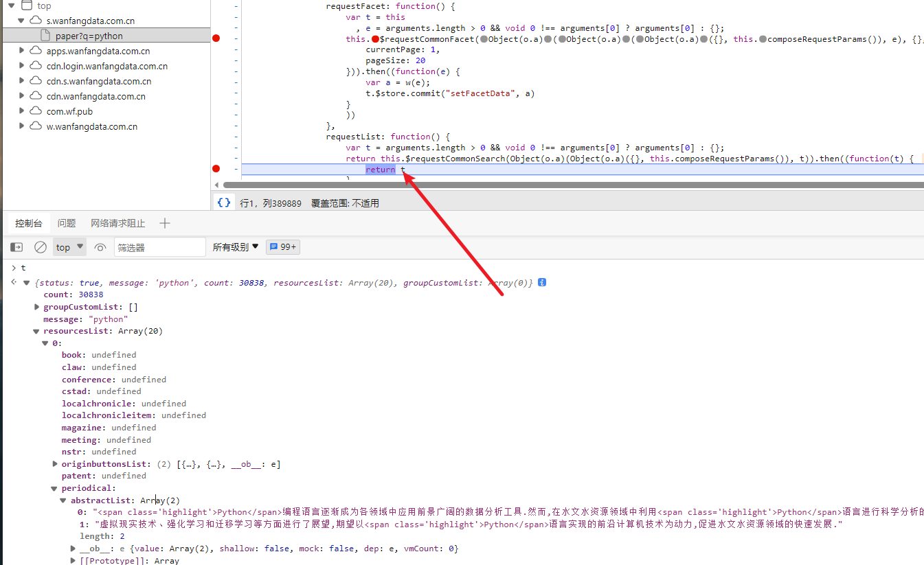Click the localchronicle: undefined property

124,404
